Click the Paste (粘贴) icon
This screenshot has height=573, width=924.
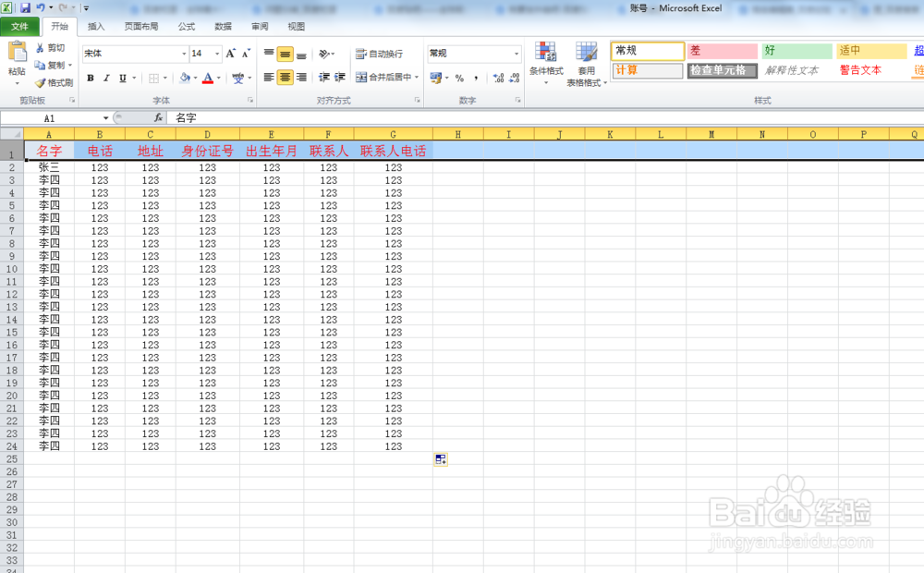click(x=17, y=53)
